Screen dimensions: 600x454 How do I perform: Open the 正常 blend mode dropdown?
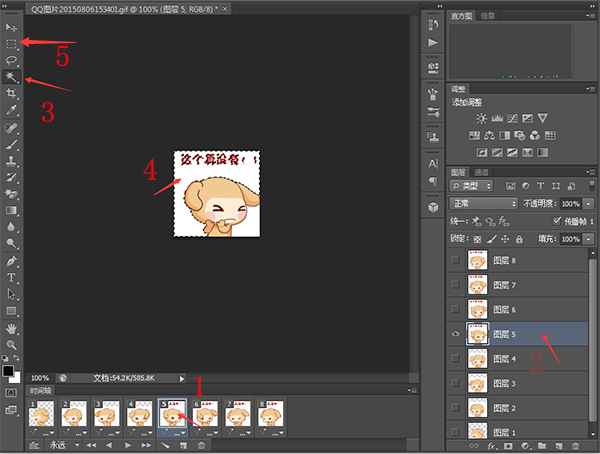click(x=484, y=203)
